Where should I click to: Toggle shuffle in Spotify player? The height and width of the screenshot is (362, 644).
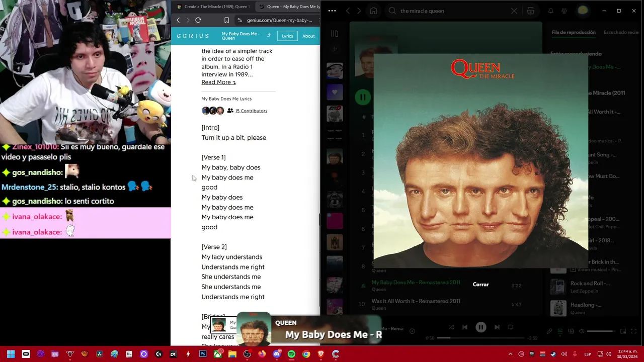(x=451, y=327)
